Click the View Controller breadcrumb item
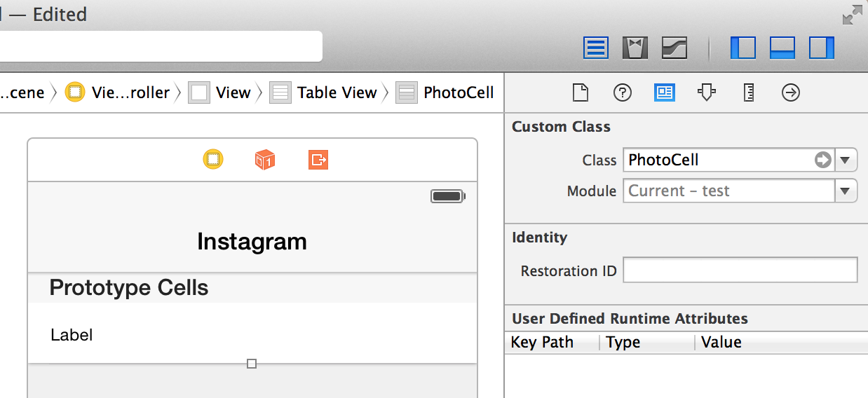 tap(117, 92)
